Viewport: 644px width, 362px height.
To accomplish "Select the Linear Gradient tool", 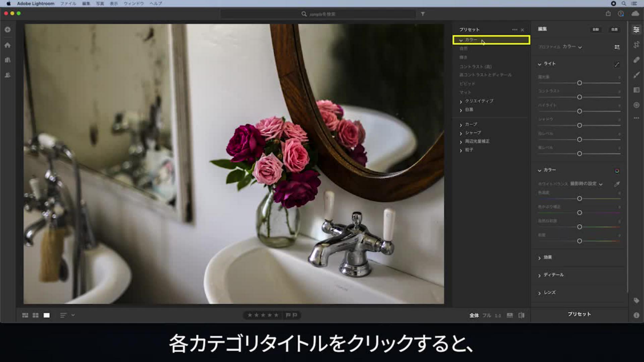I will pyautogui.click(x=636, y=90).
